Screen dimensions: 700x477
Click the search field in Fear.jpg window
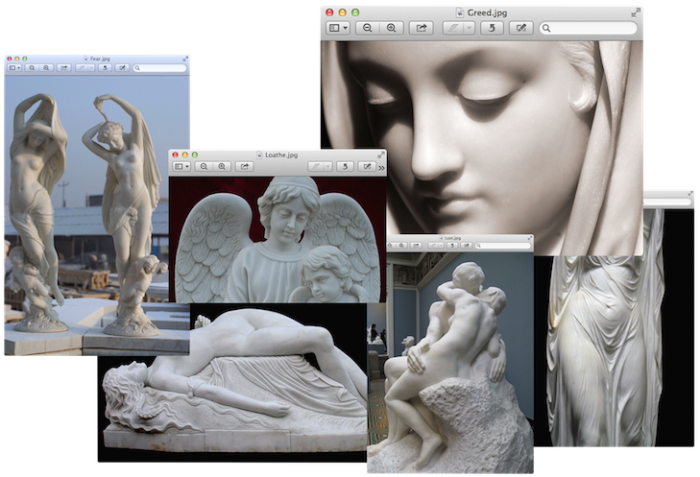[x=160, y=67]
